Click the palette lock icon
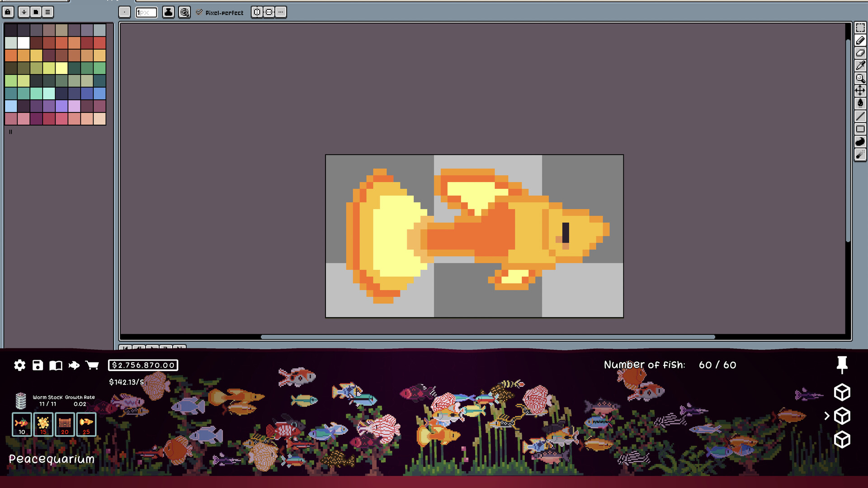The height and width of the screenshot is (488, 868). [8, 12]
